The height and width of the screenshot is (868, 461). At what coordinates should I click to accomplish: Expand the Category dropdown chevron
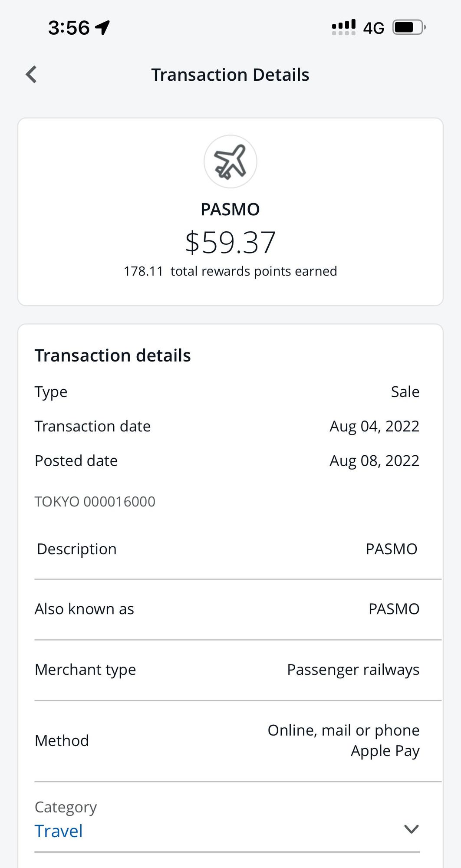[x=411, y=829]
